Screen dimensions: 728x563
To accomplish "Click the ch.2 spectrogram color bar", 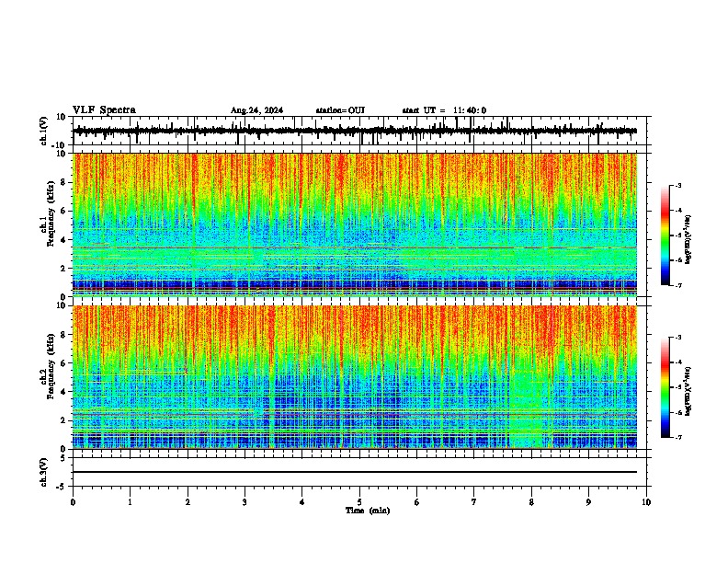I will (665, 387).
